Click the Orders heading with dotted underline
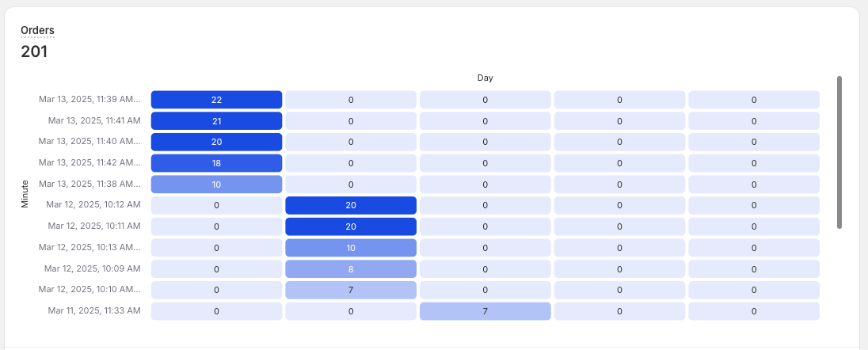 tap(37, 30)
